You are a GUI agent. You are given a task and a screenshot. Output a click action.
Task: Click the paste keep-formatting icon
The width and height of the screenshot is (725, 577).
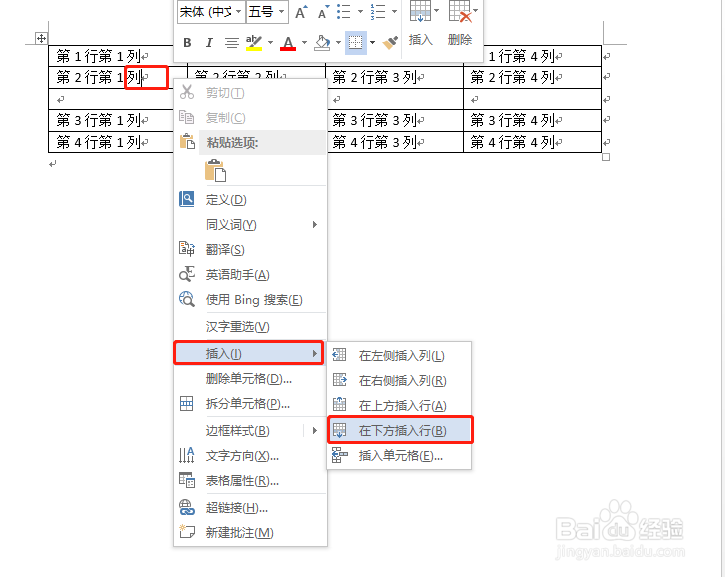[215, 171]
